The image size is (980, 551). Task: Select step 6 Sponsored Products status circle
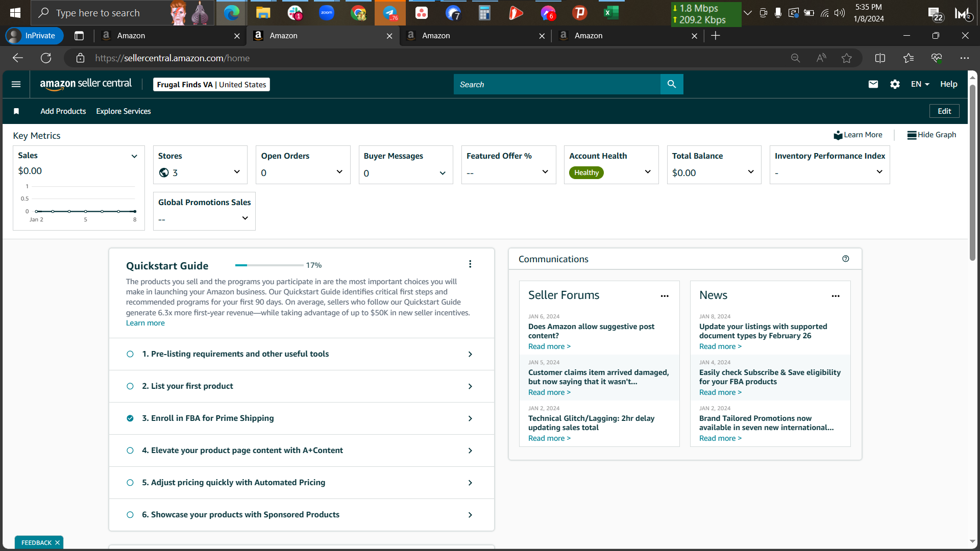(130, 515)
